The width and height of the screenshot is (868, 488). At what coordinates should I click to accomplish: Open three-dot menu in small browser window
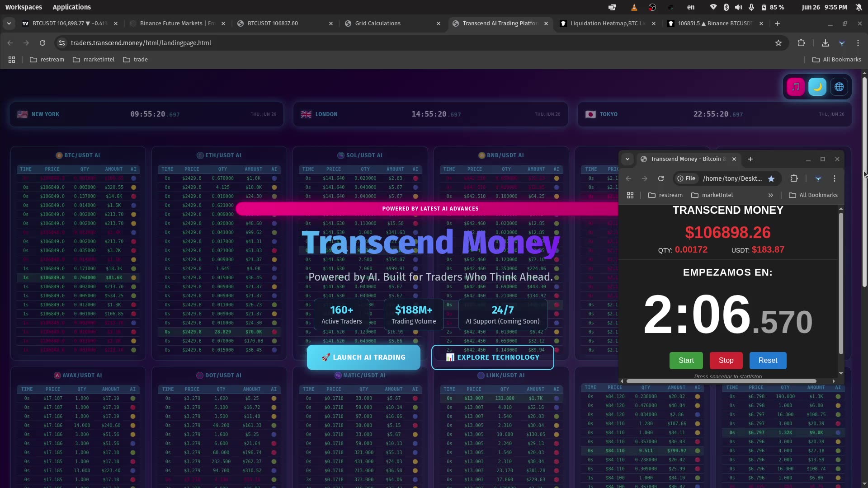[834, 178]
